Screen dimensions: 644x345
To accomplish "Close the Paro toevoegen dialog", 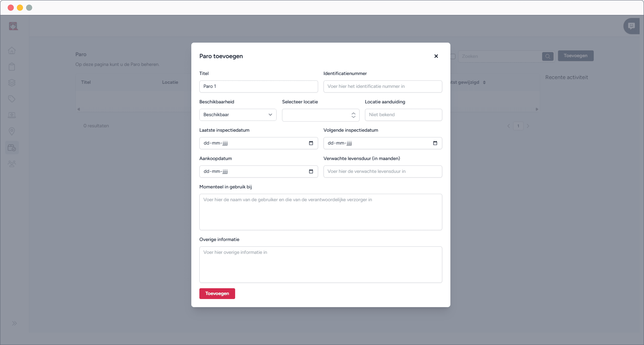I will [x=436, y=56].
